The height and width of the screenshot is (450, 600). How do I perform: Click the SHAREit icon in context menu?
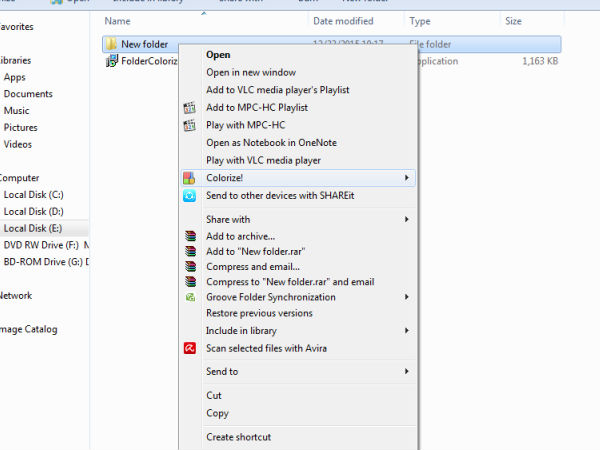coord(189,196)
